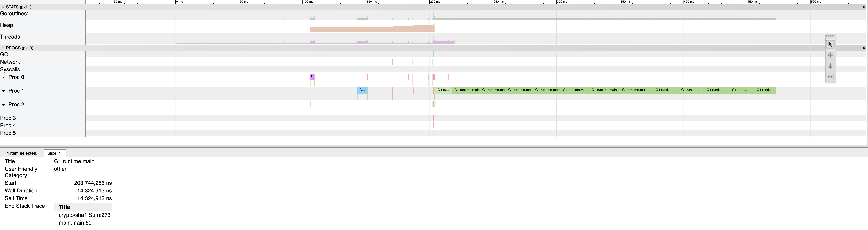The image size is (868, 230).
Task: Activate the timing measurement tool
Action: tap(830, 77)
